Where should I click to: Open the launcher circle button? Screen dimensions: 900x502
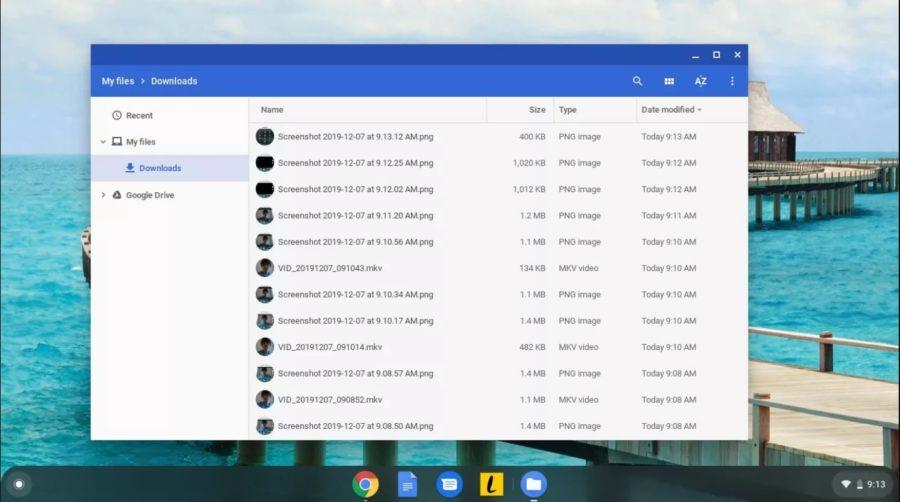(19, 484)
